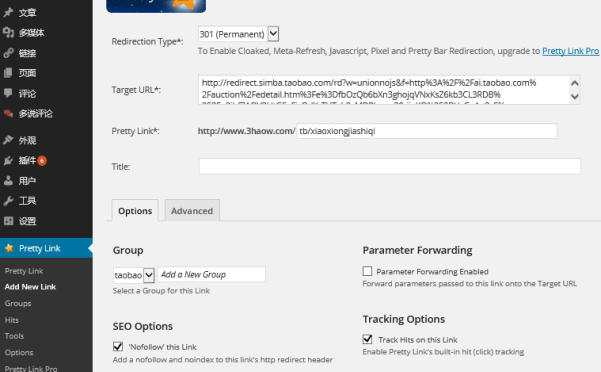Image resolution: width=601 pixels, height=372 pixels.
Task: Click the http://www.3haow.com/ base URL text
Action: [246, 131]
